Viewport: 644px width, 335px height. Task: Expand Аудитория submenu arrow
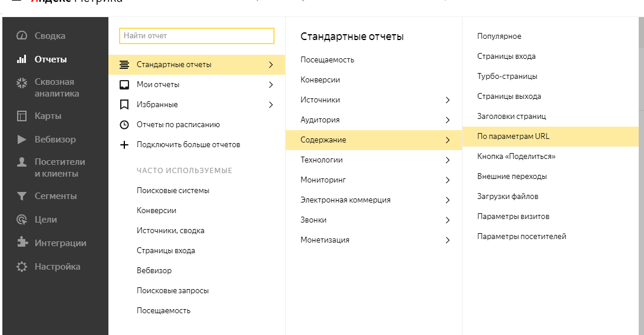(448, 120)
